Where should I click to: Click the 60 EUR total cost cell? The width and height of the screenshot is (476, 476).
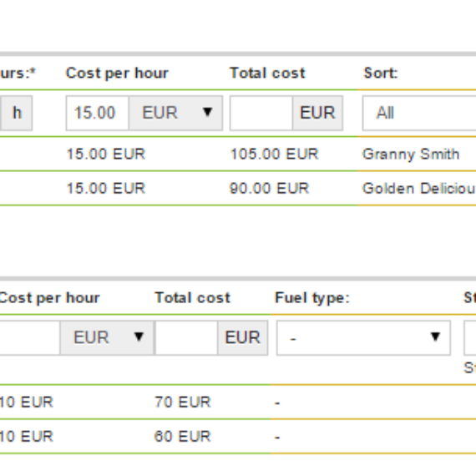182,437
